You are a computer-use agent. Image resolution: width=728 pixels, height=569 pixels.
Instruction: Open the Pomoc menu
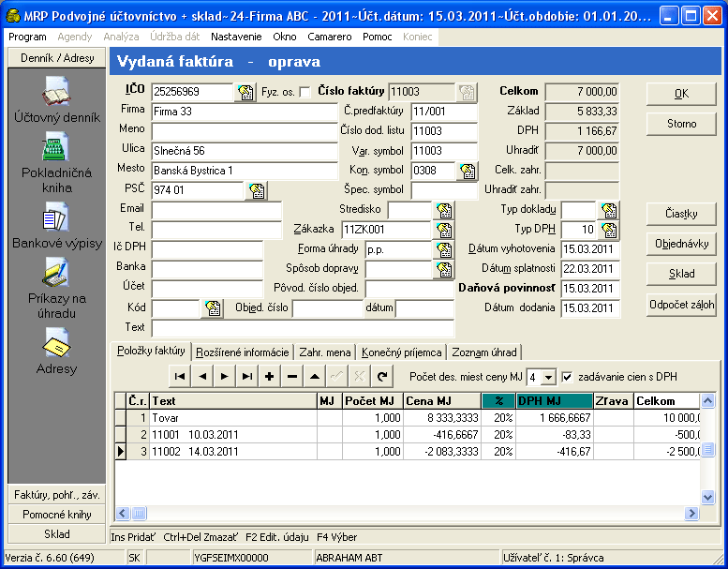tap(377, 37)
